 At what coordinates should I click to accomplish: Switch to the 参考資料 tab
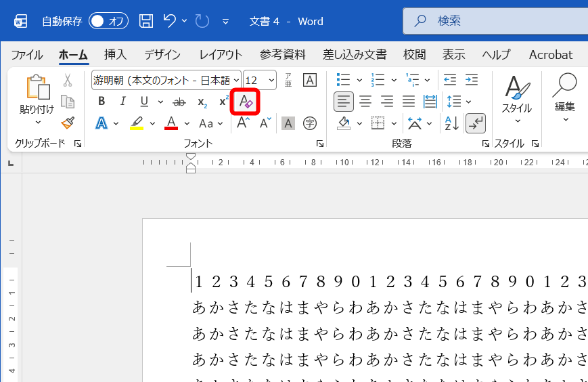[282, 55]
